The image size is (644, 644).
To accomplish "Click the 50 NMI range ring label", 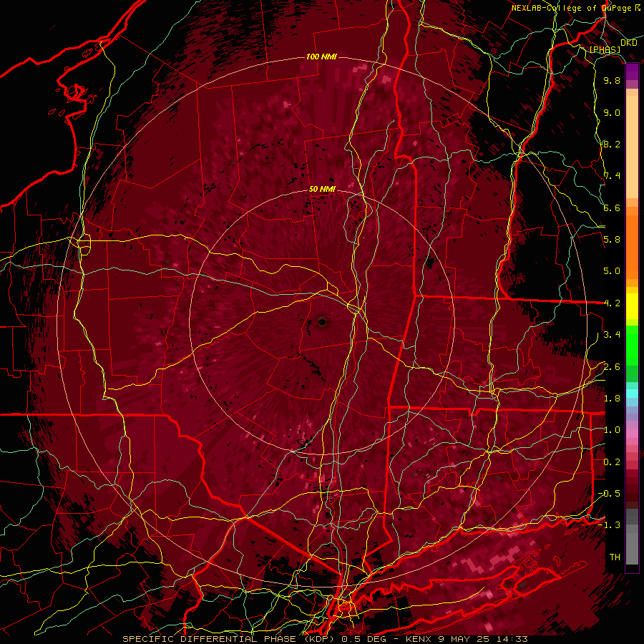I will coord(322,190).
